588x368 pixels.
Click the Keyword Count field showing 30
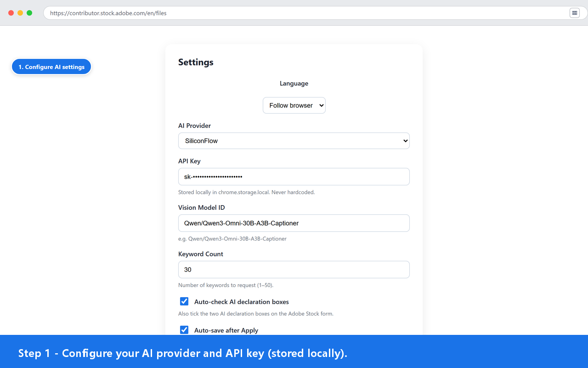tap(294, 270)
